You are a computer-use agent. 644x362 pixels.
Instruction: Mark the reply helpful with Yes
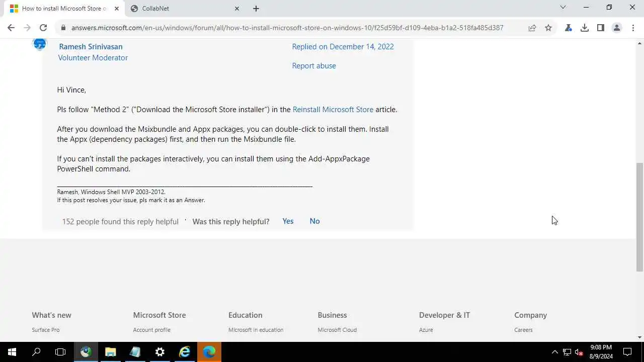point(288,221)
